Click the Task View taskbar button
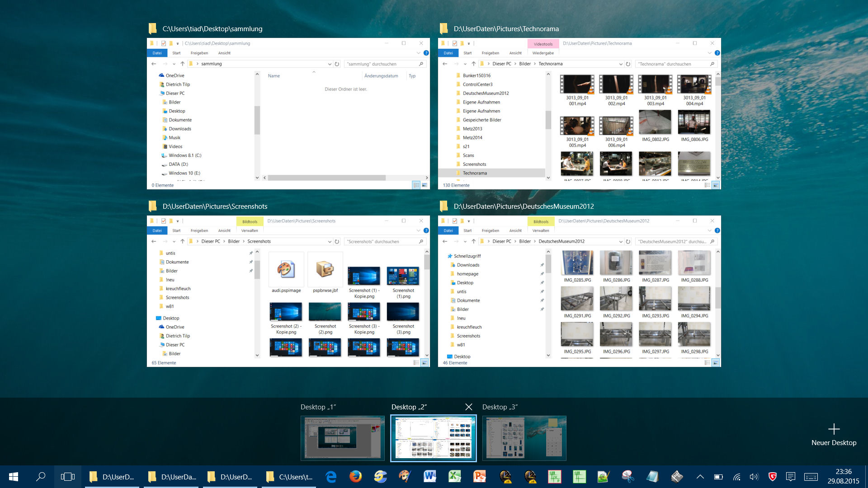Image resolution: width=868 pixels, height=488 pixels. point(67,477)
